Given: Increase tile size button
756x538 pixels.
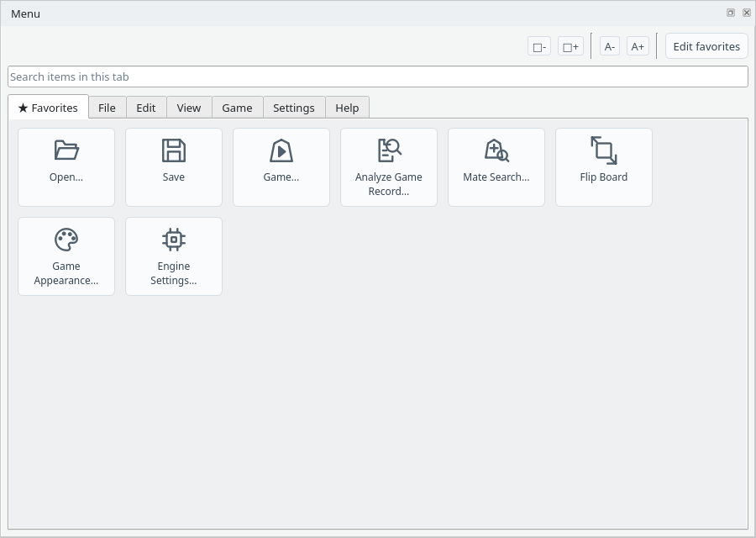Looking at the screenshot, I should point(571,47).
